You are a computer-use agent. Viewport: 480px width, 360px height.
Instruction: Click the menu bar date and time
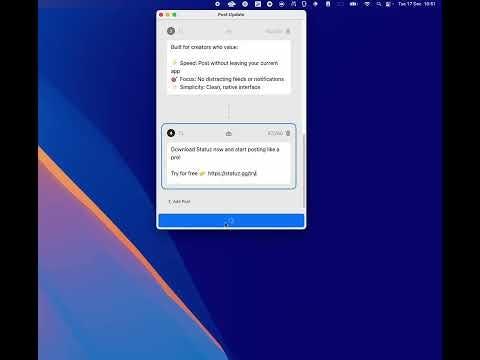tap(417, 4)
